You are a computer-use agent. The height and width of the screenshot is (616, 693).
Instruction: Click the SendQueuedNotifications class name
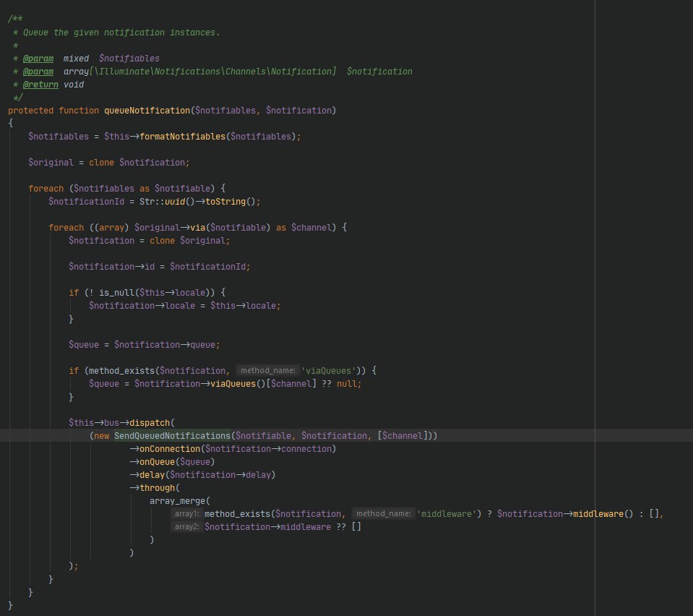tap(173, 436)
